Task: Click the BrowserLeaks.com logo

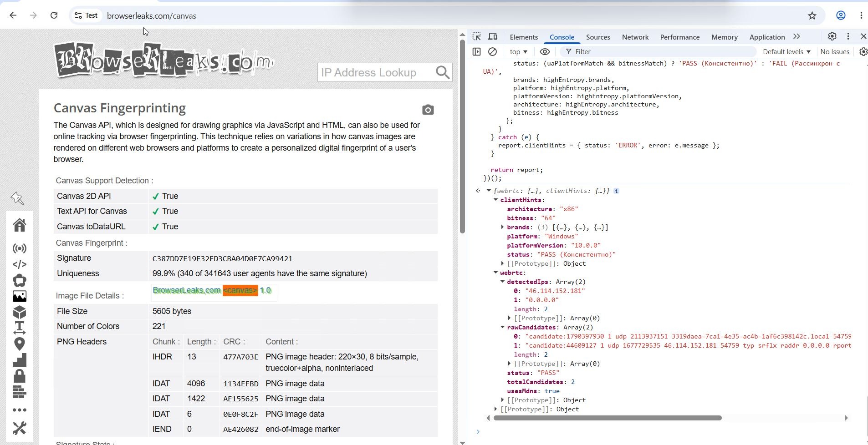Action: coord(163,61)
